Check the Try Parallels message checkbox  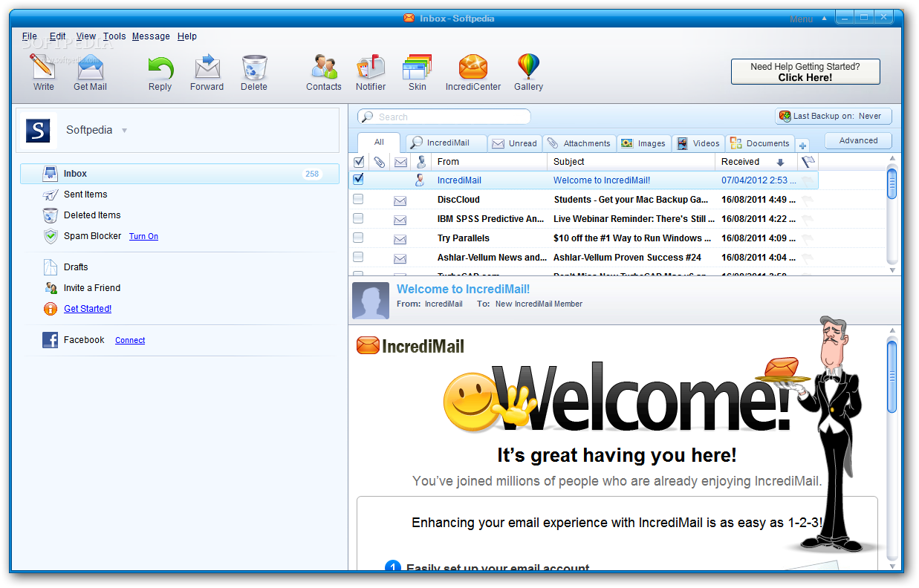pyautogui.click(x=358, y=238)
